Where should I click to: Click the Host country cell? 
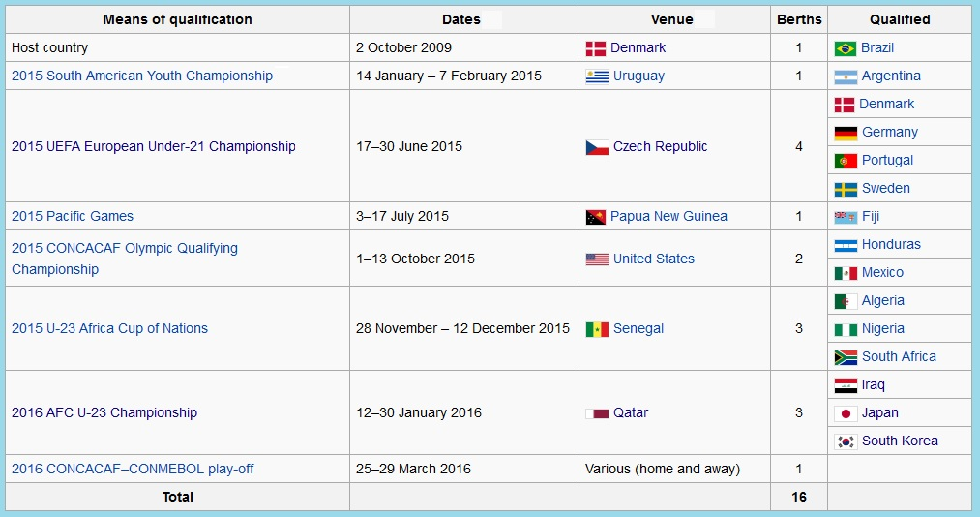177,47
